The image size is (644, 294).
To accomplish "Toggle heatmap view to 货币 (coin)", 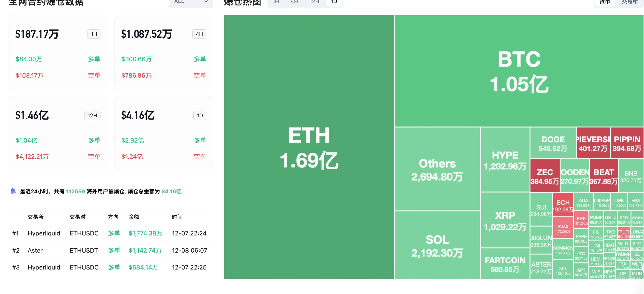I will point(605,2).
